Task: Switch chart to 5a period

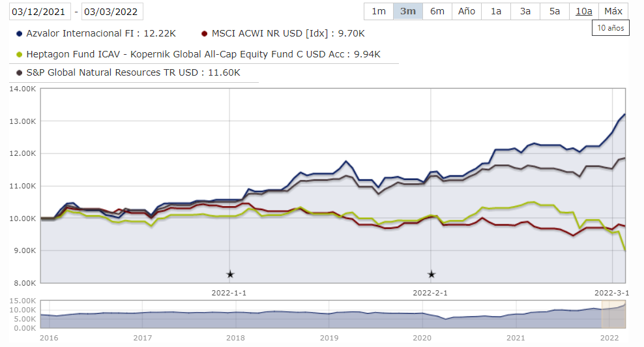Action: pyautogui.click(x=555, y=11)
